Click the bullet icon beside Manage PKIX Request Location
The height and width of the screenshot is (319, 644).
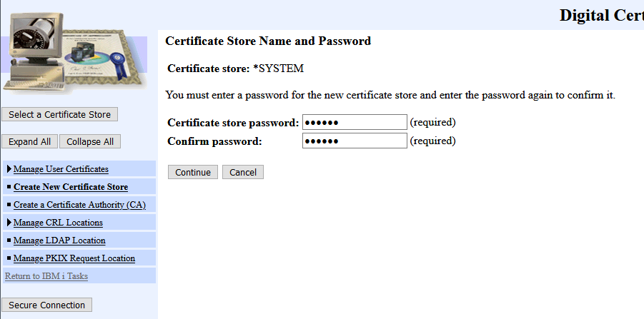point(9,258)
